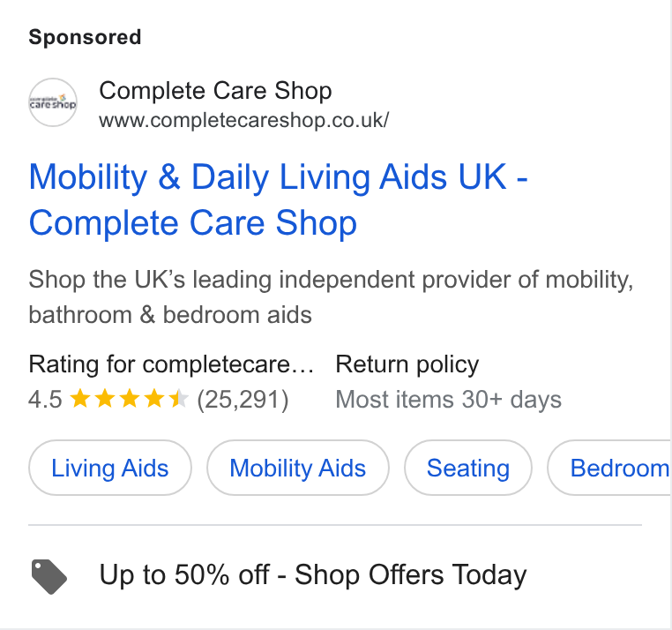The height and width of the screenshot is (630, 672).
Task: Click the Sponsored label
Action: (85, 37)
